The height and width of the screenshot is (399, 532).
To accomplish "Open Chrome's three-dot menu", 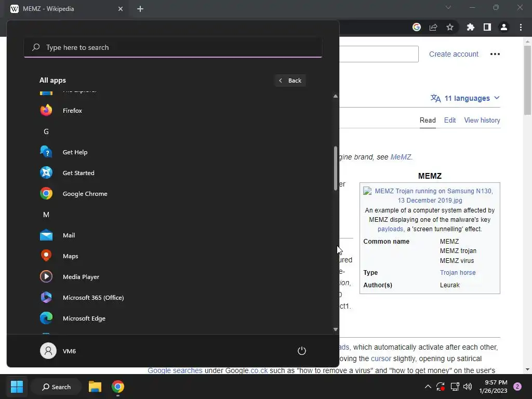I will coord(521,27).
